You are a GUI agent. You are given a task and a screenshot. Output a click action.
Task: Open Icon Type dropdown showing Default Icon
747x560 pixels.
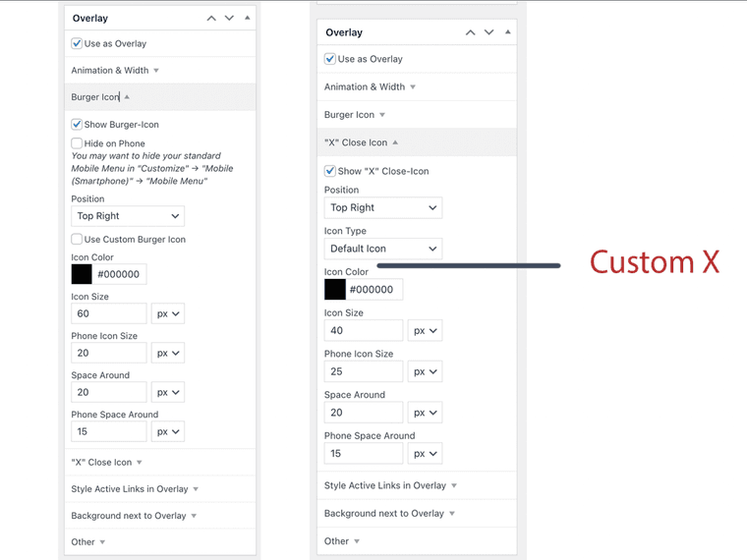382,249
